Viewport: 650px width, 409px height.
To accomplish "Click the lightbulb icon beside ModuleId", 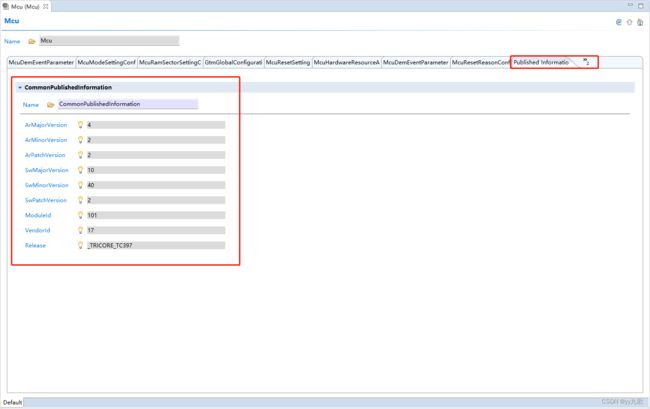I will 80,215.
